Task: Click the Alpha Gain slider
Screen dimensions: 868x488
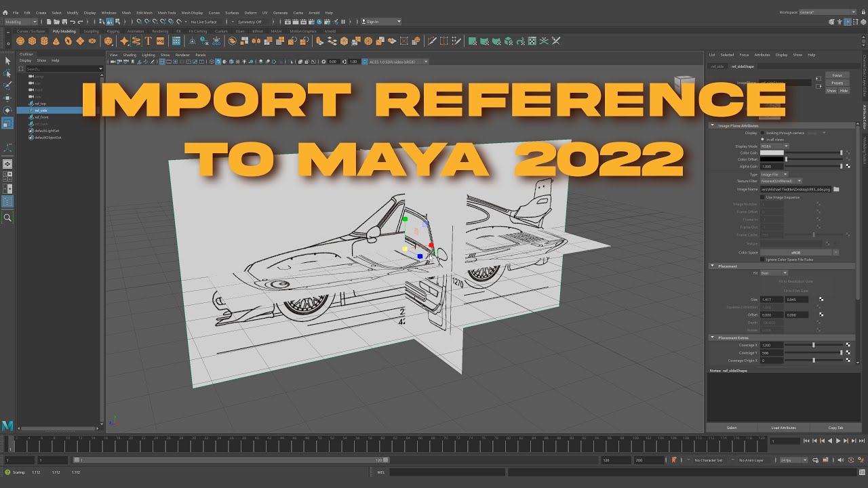Action: [x=814, y=166]
